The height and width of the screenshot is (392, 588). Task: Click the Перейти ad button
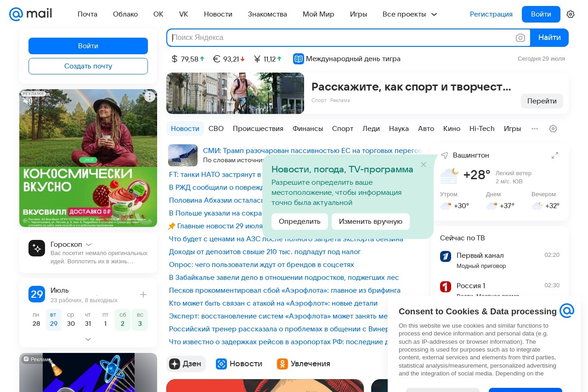tap(542, 101)
